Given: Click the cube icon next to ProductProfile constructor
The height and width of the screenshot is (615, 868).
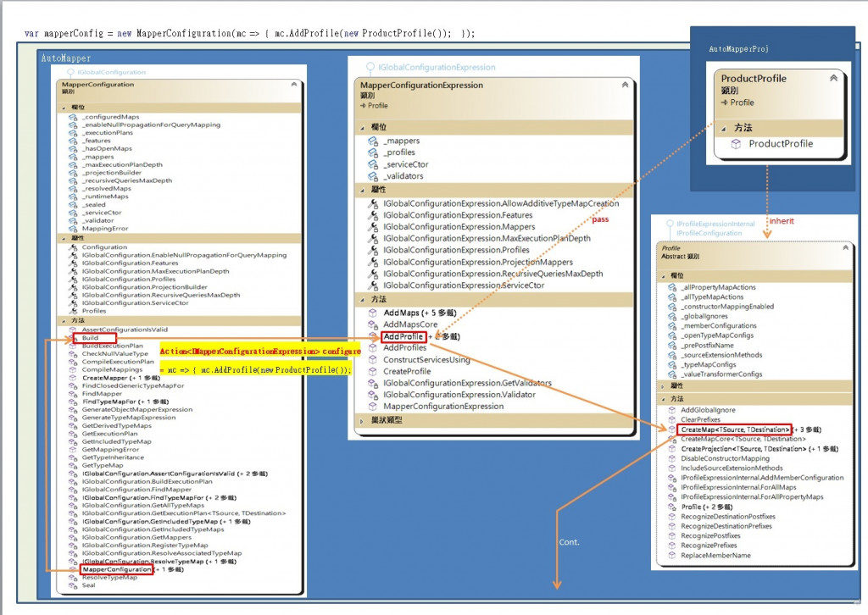Looking at the screenshot, I should [736, 144].
